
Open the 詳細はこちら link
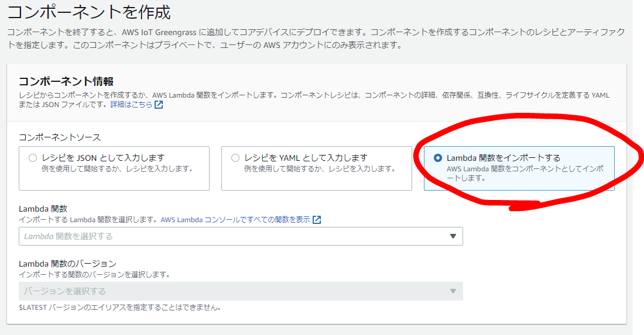click(131, 105)
